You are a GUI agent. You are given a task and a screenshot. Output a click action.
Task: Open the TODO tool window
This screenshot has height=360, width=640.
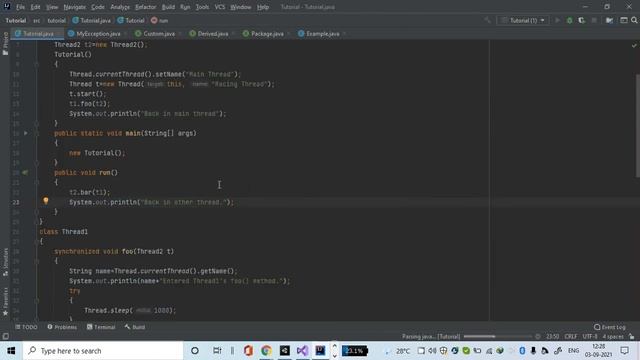click(x=26, y=327)
